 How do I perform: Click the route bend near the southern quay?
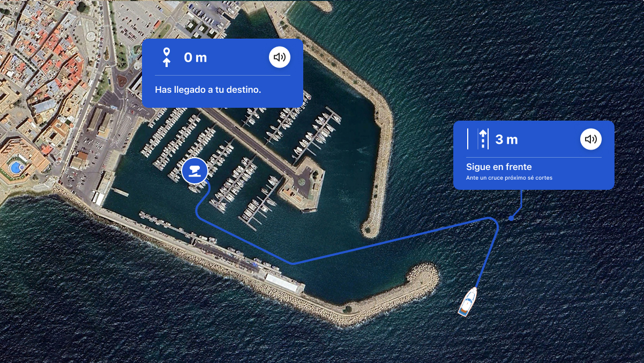pos(293,263)
